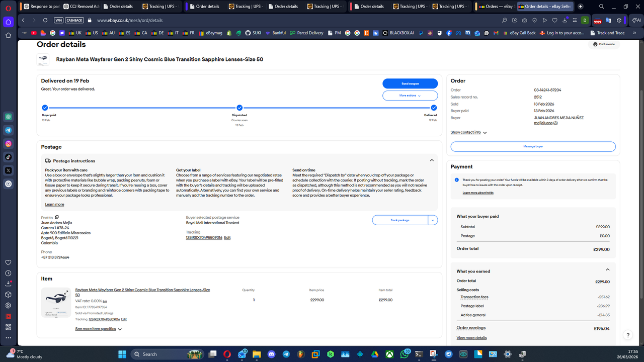Viewport: 644px width, 362px height.
Task: Open Telegram in the Opera sidebar
Action: pos(9,130)
